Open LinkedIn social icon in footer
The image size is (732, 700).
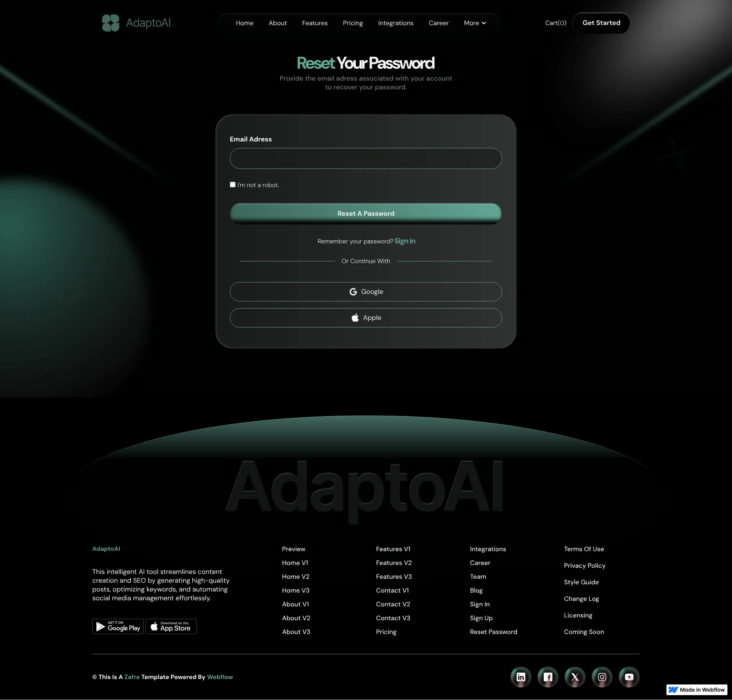[521, 677]
